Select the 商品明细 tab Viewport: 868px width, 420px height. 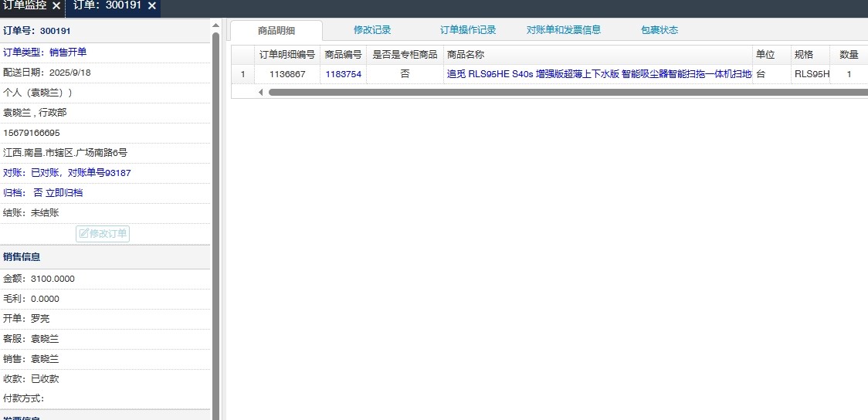tap(276, 31)
